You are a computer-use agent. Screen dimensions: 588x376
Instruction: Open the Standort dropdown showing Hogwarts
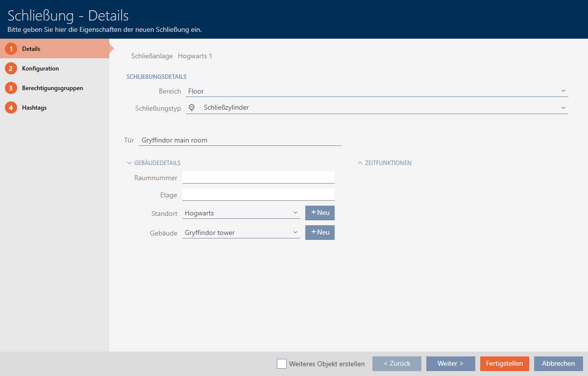pos(241,213)
